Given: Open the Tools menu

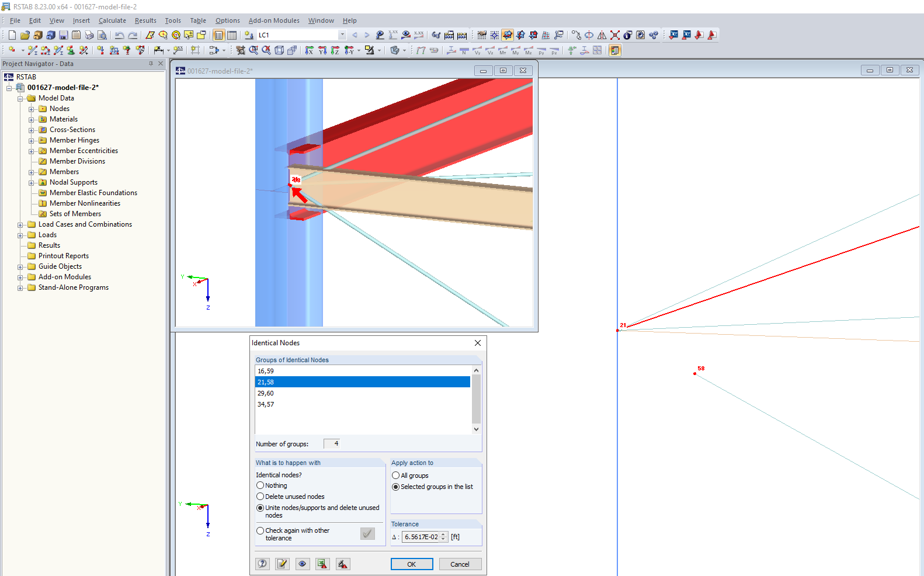Looking at the screenshot, I should point(173,20).
